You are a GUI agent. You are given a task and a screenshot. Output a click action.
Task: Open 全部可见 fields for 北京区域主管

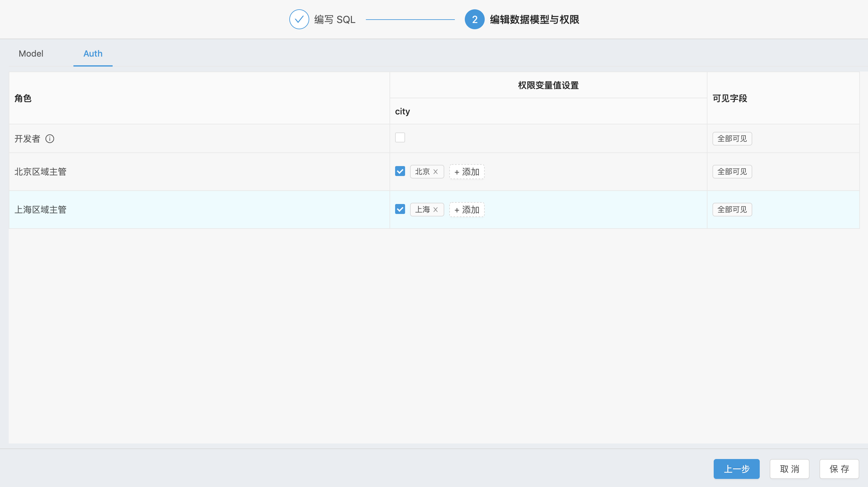pos(732,172)
